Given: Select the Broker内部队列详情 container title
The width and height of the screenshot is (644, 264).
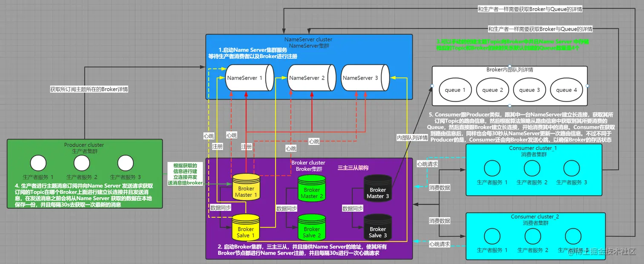Looking at the screenshot, I should pos(509,70).
